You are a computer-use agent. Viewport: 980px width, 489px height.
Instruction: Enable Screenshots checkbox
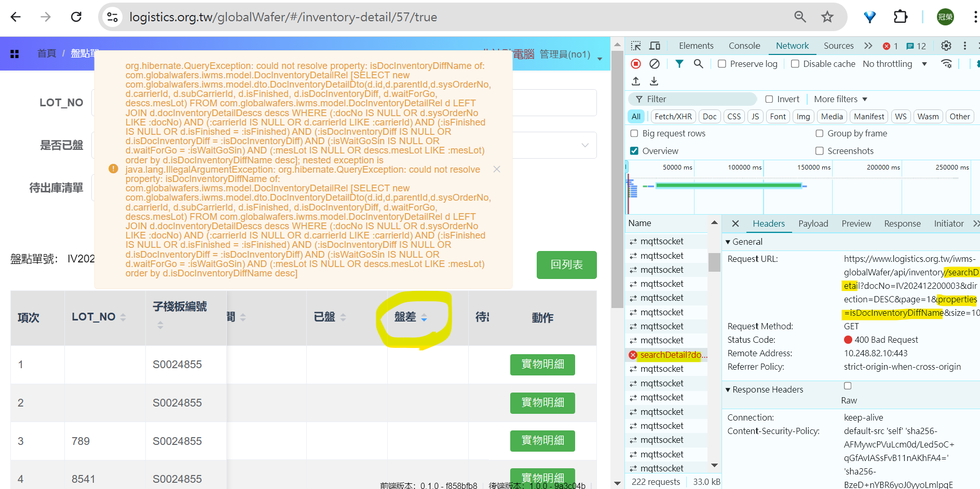(x=820, y=151)
